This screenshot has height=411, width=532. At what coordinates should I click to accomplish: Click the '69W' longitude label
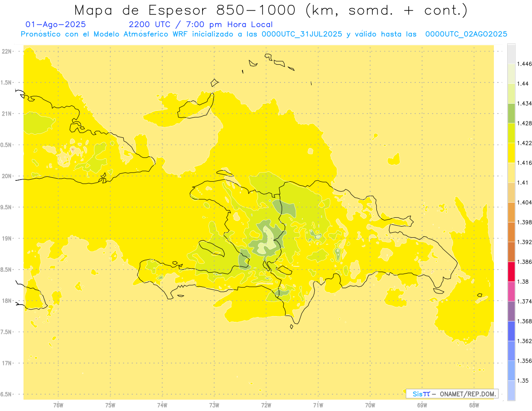coord(422,405)
